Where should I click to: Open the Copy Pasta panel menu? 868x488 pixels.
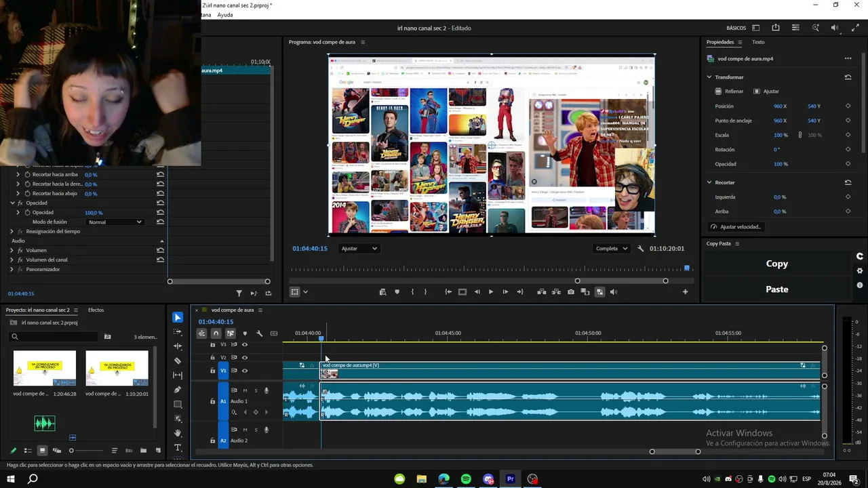pos(737,243)
